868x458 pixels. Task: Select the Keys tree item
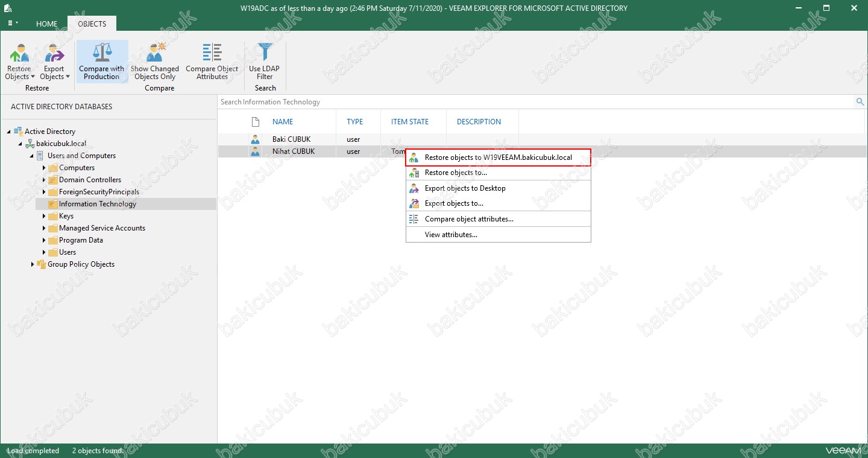(x=66, y=216)
